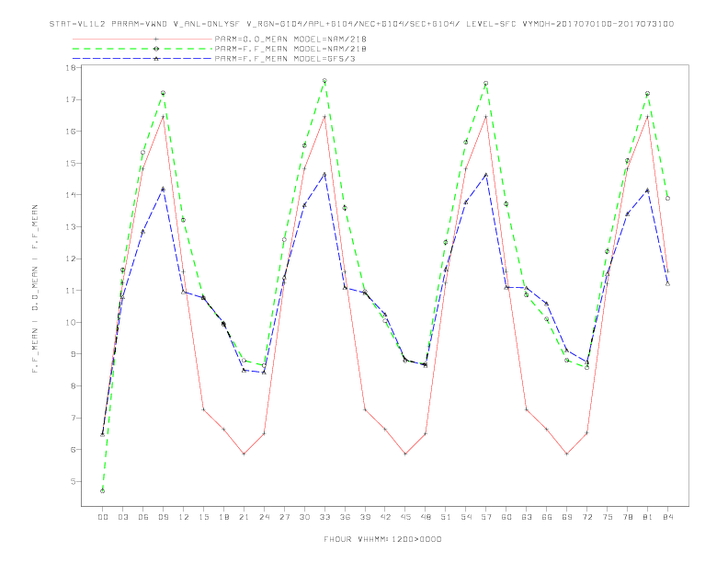The width and height of the screenshot is (728, 563).
Task: Click x-axis forecast hour label 60
Action: tap(506, 517)
